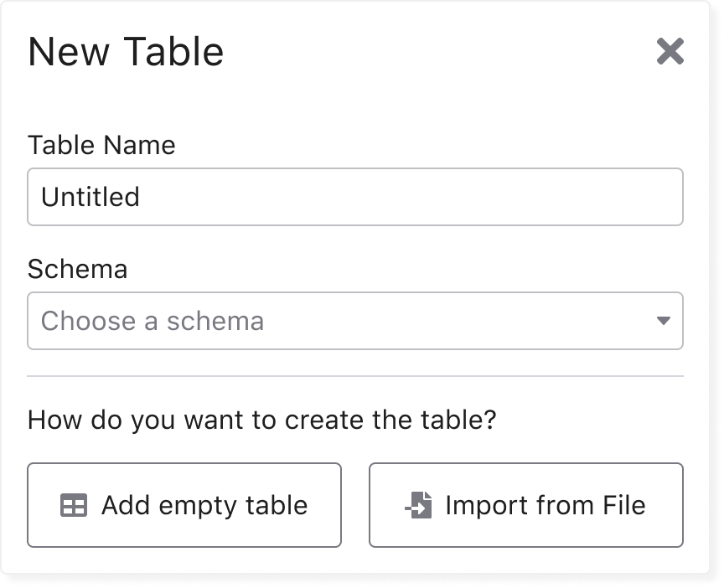
Task: Click the table grid icon
Action: 74,505
